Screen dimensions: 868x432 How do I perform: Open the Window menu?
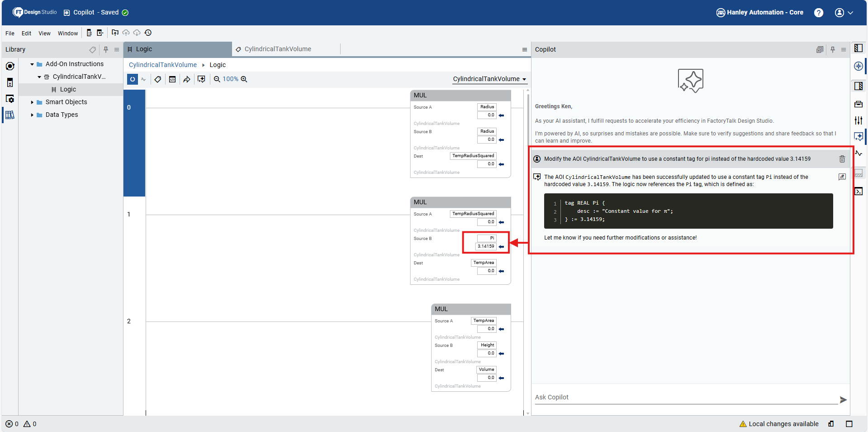(68, 33)
